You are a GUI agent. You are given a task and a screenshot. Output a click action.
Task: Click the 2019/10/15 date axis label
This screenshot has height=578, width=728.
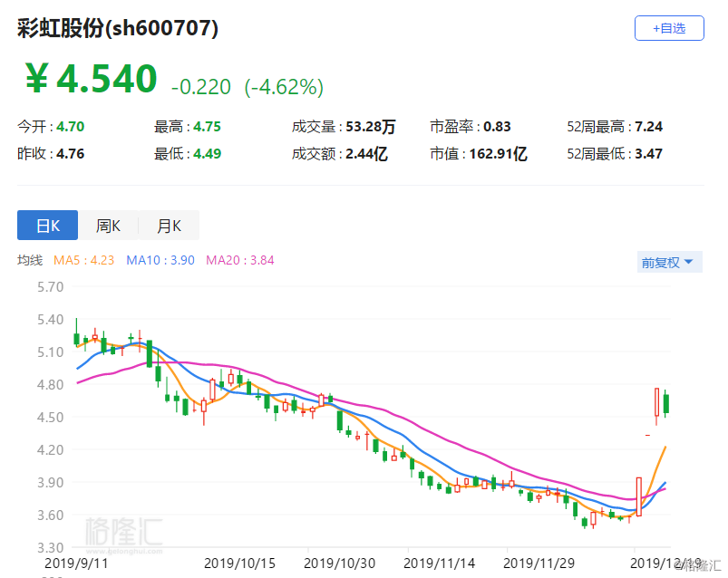[x=239, y=564]
